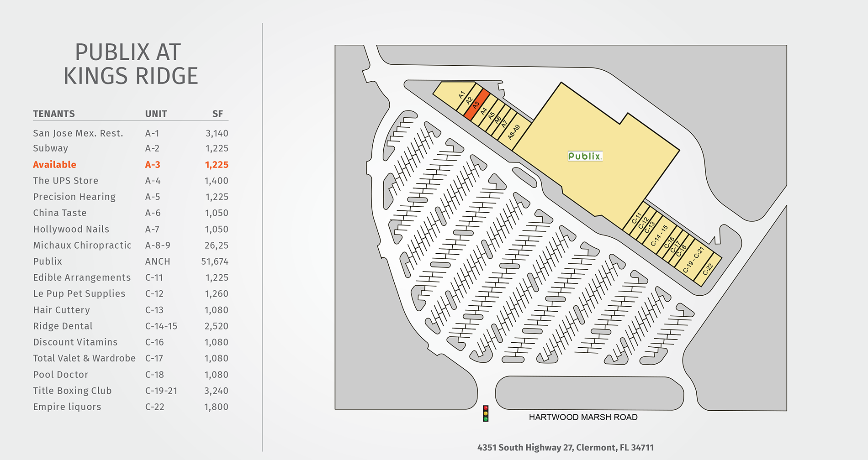Select the orange A3 unit on the site map
This screenshot has height=460, width=868.
tap(476, 105)
